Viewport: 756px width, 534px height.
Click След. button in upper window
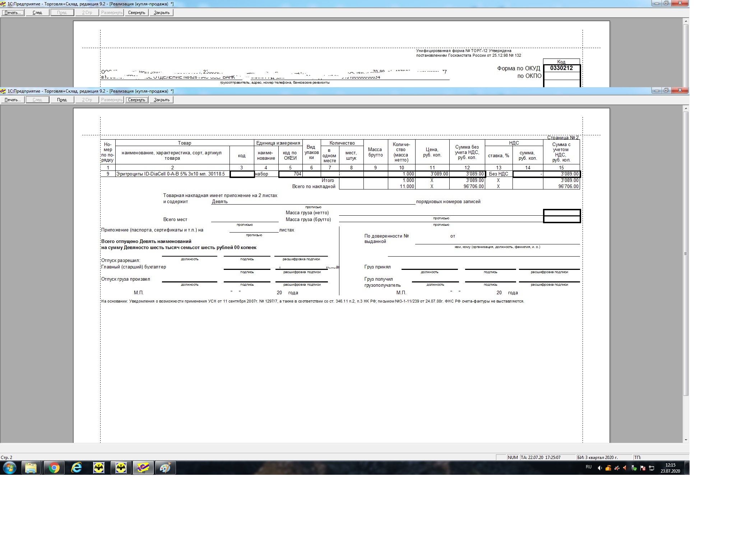point(37,13)
